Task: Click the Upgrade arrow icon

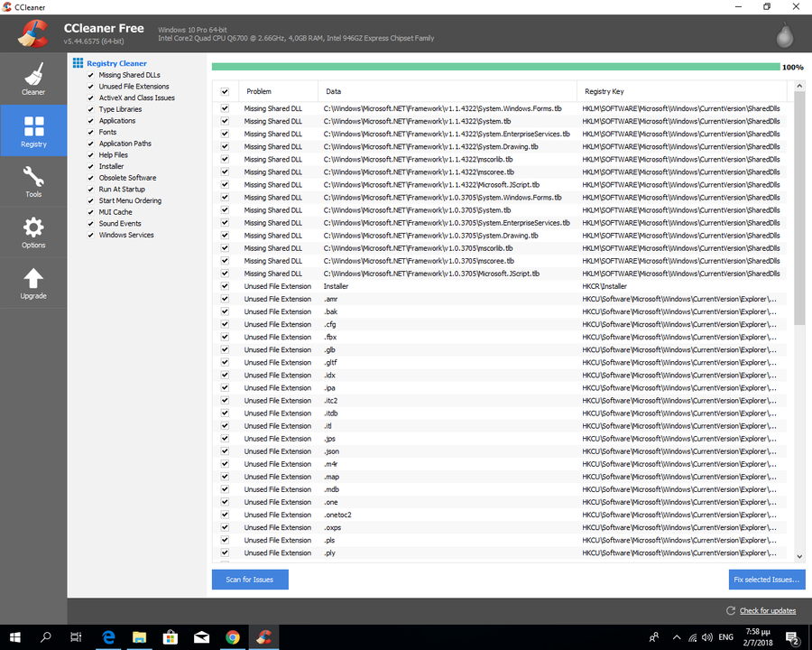Action: 33,278
